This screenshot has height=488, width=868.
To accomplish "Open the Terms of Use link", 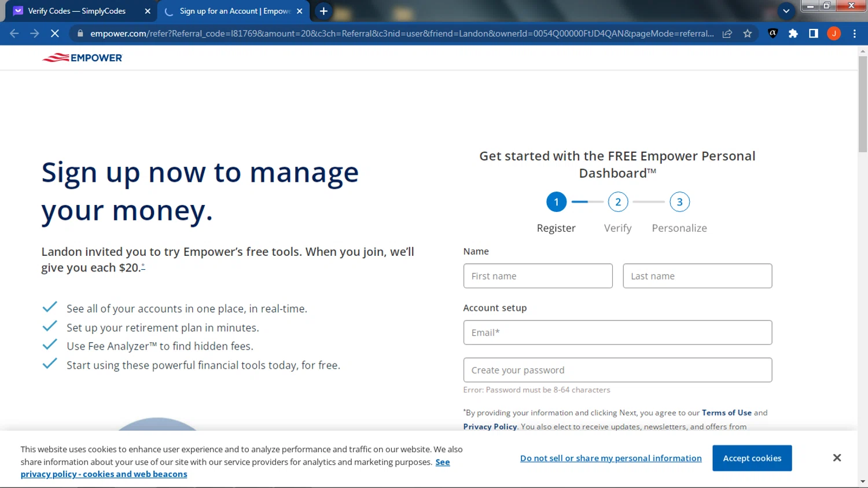I will [727, 413].
